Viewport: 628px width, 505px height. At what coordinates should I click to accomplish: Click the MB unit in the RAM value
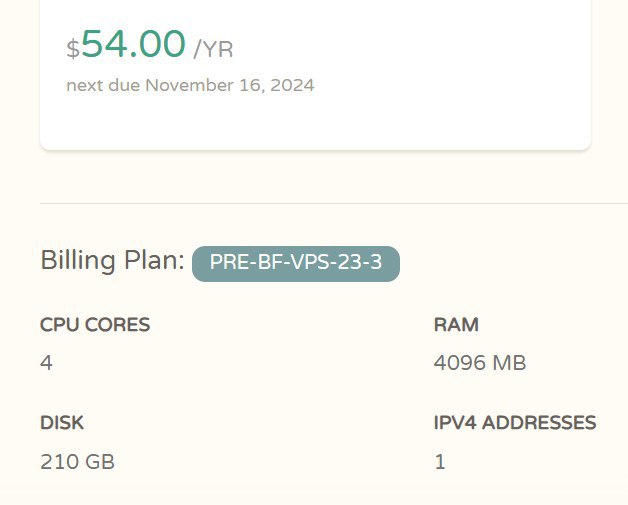click(508, 362)
